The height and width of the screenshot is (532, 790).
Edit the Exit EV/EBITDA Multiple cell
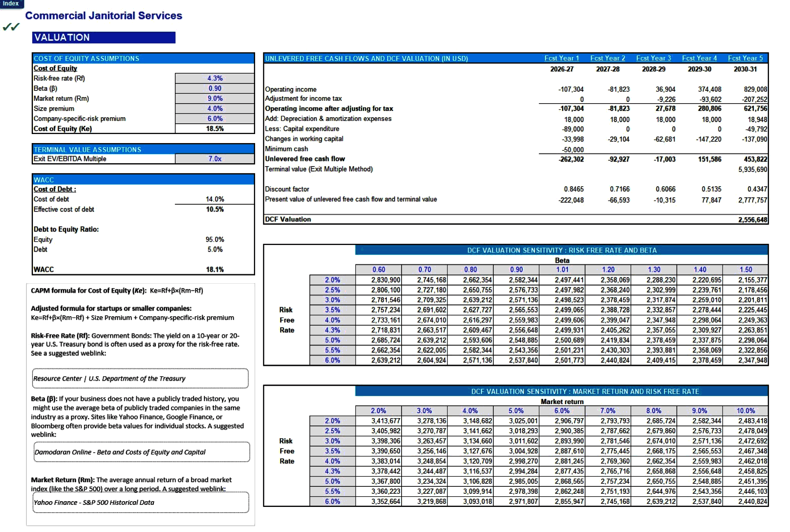215,158
